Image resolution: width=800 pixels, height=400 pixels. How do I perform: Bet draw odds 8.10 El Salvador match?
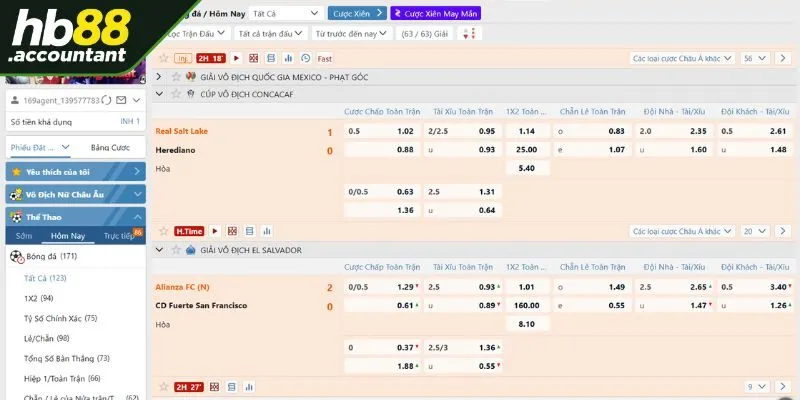point(528,323)
